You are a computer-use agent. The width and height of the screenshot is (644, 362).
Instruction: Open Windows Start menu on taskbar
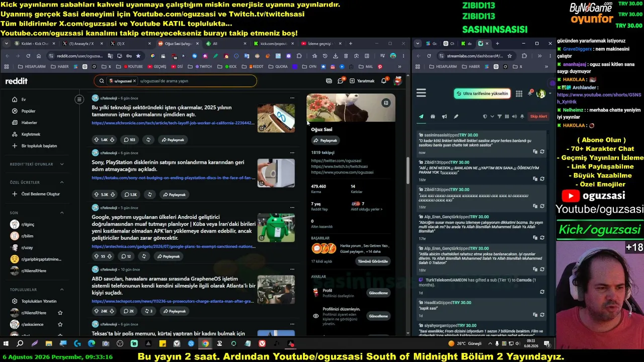6,344
